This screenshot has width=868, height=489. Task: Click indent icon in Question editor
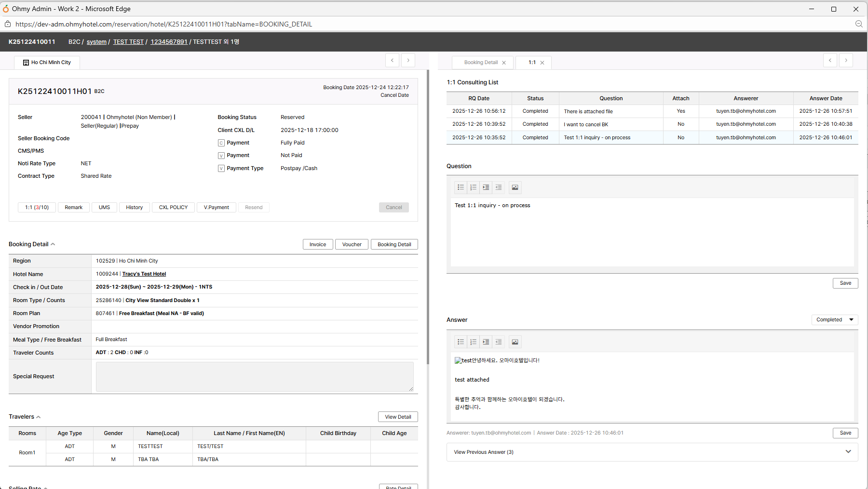point(486,187)
